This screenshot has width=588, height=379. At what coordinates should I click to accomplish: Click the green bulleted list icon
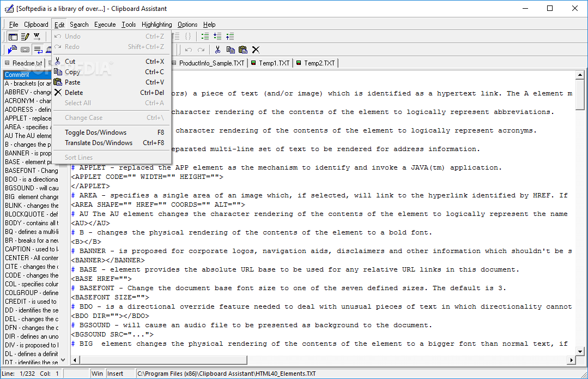tap(205, 37)
